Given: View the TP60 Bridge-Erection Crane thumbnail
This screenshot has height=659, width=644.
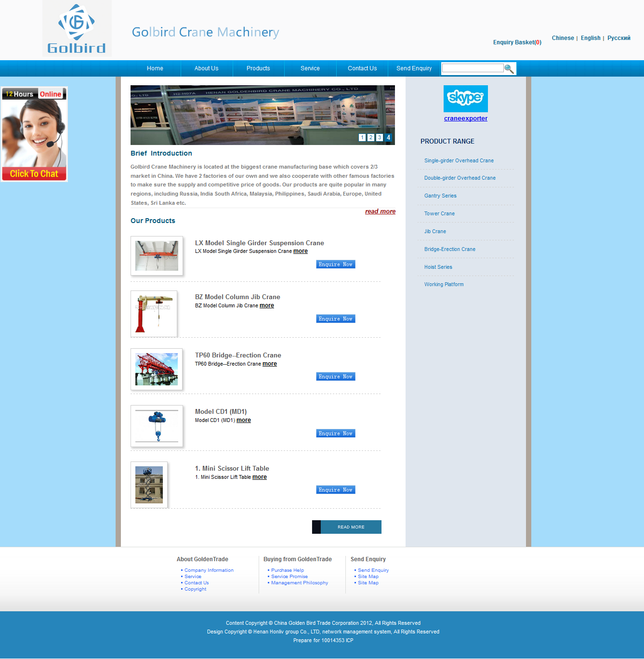Looking at the screenshot, I should coord(157,369).
